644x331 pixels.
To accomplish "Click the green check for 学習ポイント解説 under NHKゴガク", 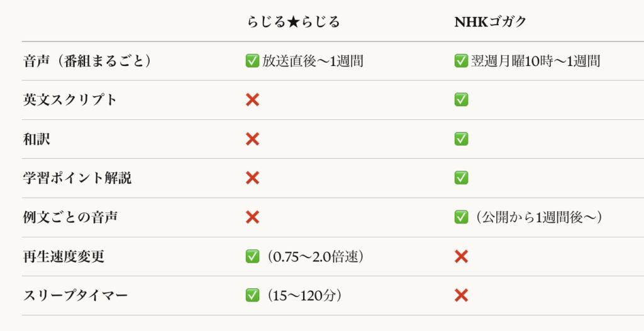I will coord(461,178).
